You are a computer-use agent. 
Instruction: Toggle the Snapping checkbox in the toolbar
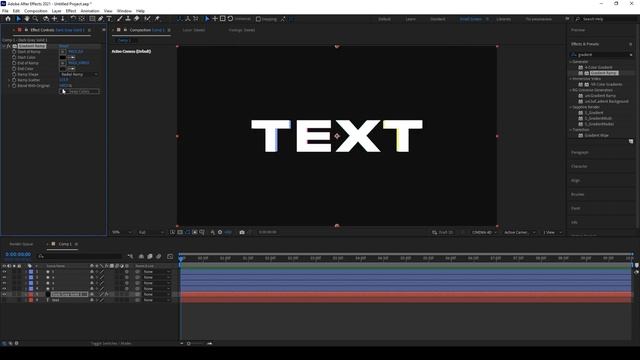pyautogui.click(x=258, y=19)
